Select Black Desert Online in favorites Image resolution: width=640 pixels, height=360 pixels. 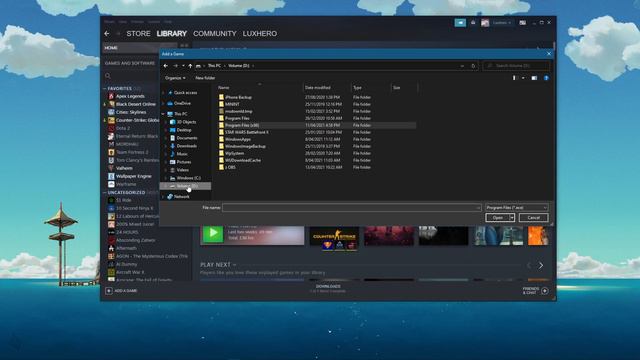(136, 104)
